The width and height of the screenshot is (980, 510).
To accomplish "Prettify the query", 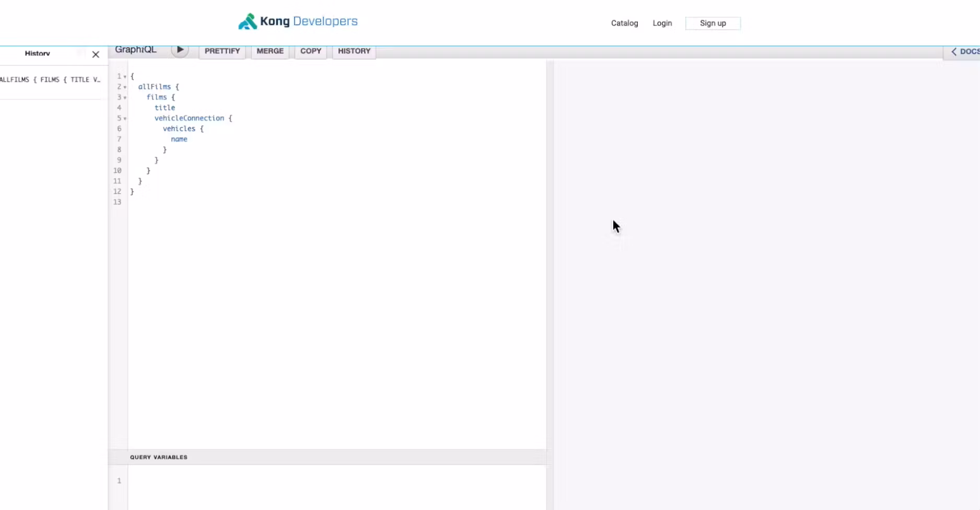I will pos(222,51).
